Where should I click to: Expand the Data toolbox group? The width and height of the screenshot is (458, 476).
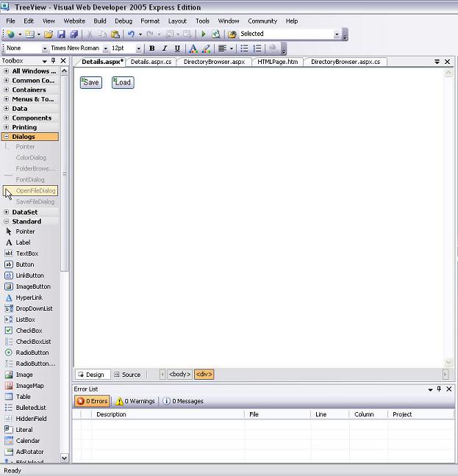tap(6, 109)
